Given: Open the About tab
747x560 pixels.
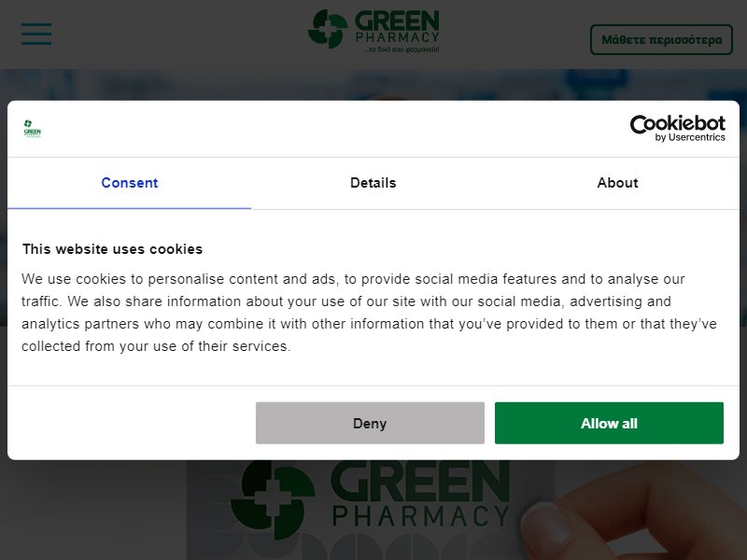Looking at the screenshot, I should 617,183.
